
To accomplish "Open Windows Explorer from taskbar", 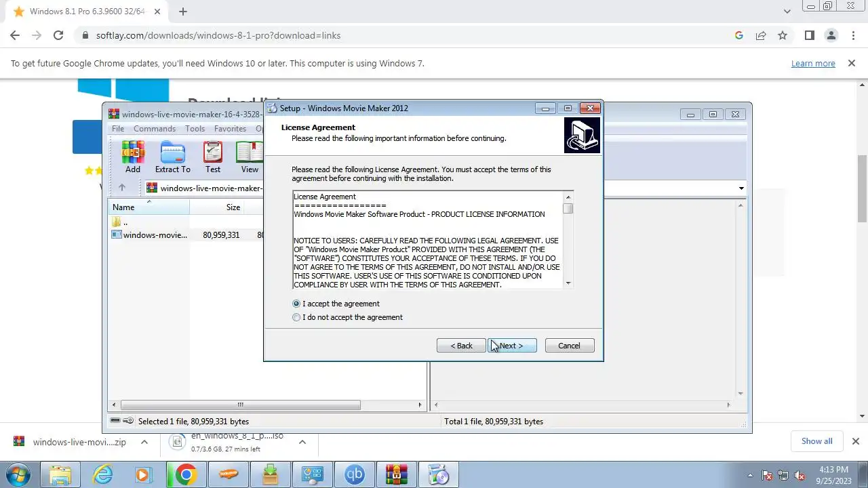I will [60, 474].
